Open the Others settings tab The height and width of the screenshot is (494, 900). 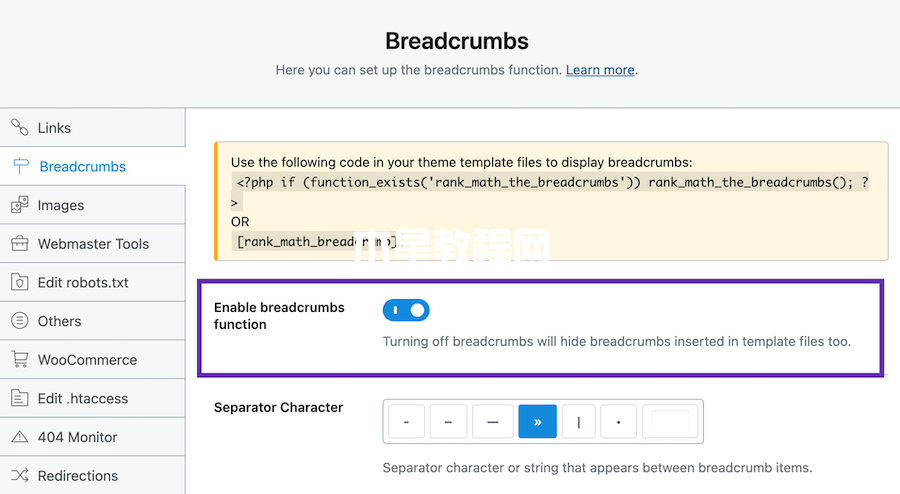pyautogui.click(x=92, y=321)
